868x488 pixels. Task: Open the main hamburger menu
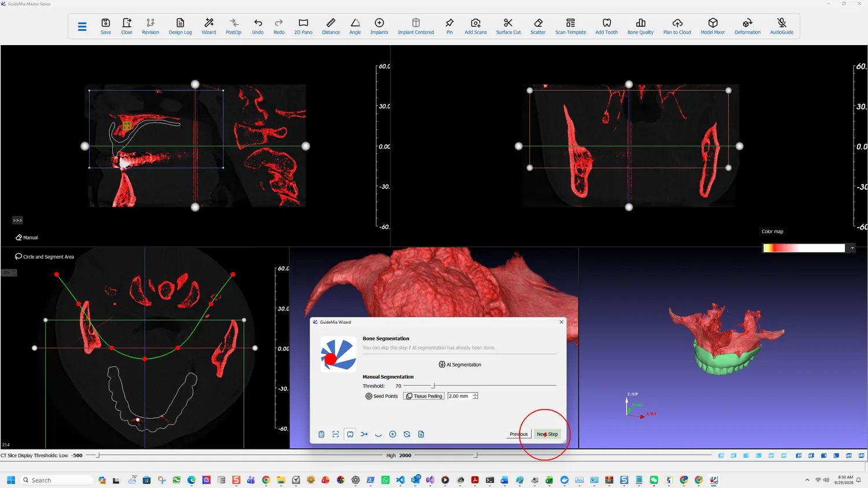(82, 27)
